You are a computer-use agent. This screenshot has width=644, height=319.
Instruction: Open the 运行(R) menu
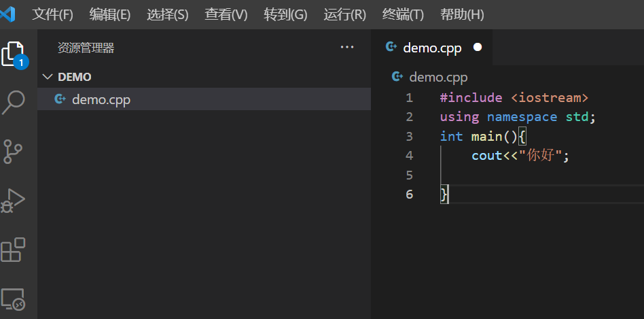[x=344, y=15]
